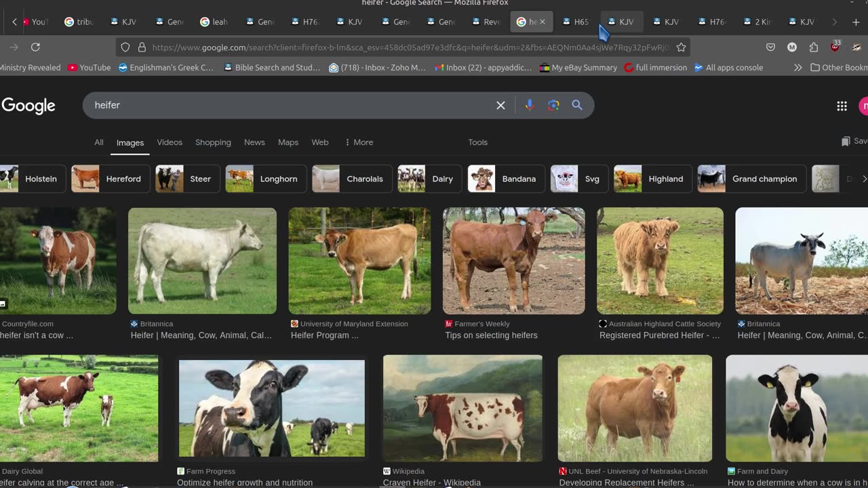Filter images by the Longhorn chip
The height and width of the screenshot is (488, 868).
coord(266,179)
